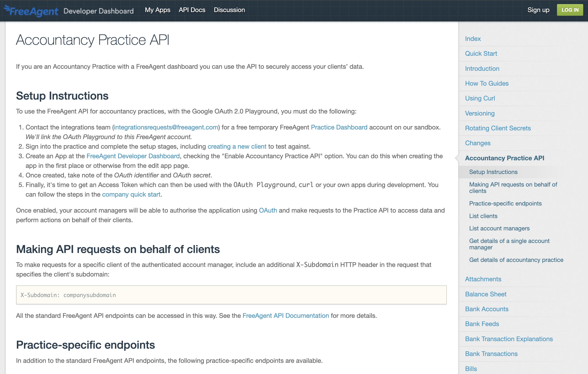The width and height of the screenshot is (588, 374).
Task: Open Bank Transactions in sidebar
Action: 491,354
